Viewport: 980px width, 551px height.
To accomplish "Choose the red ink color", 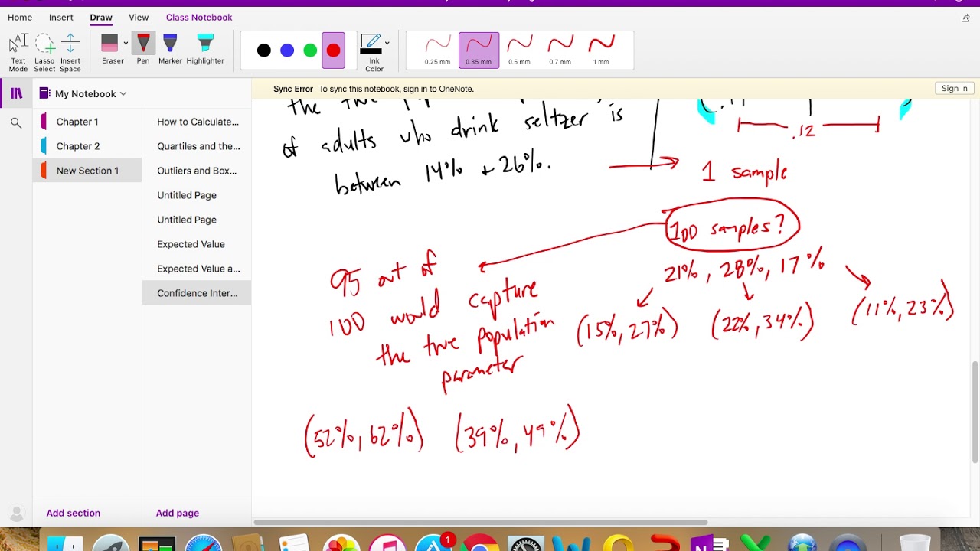I will pos(333,51).
